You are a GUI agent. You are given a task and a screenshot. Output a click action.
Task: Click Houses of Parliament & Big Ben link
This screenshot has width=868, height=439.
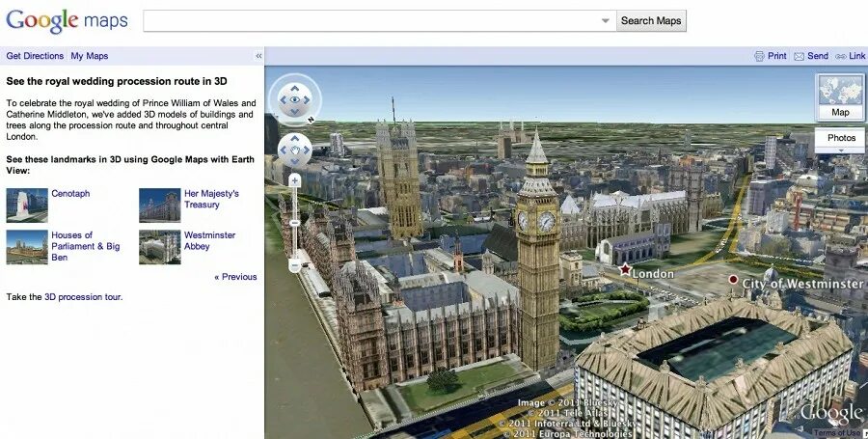point(86,246)
